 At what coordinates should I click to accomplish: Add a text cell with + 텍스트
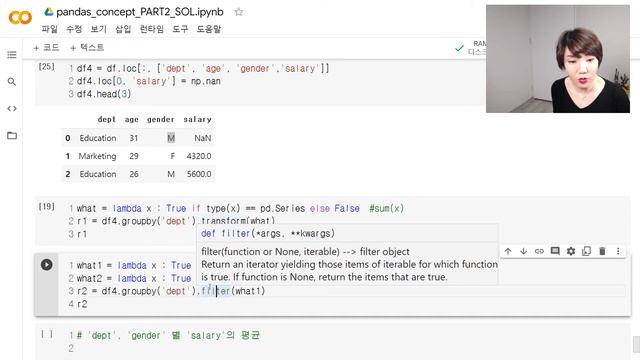pos(87,47)
